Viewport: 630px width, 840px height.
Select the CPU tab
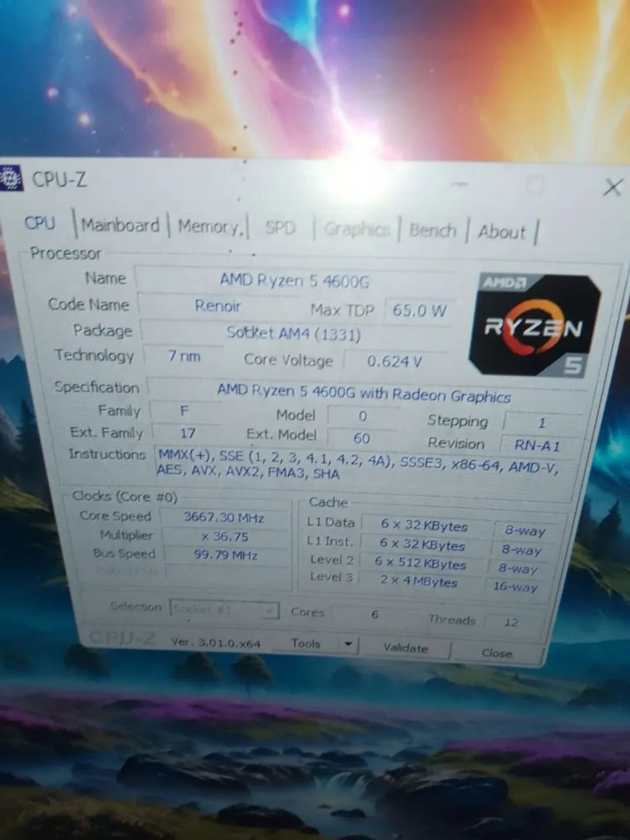40,223
